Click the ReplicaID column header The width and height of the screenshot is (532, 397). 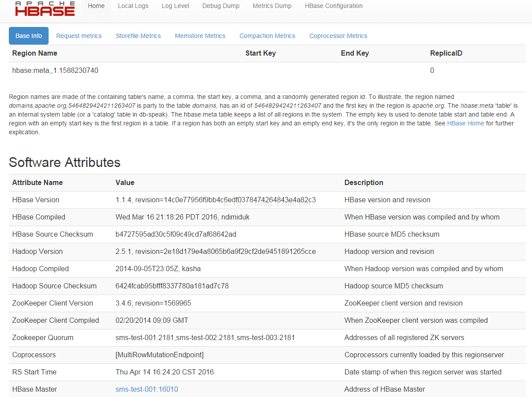[446, 53]
